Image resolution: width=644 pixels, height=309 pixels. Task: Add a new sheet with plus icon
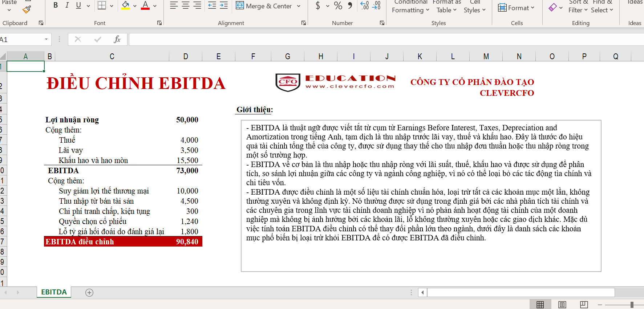click(x=89, y=293)
